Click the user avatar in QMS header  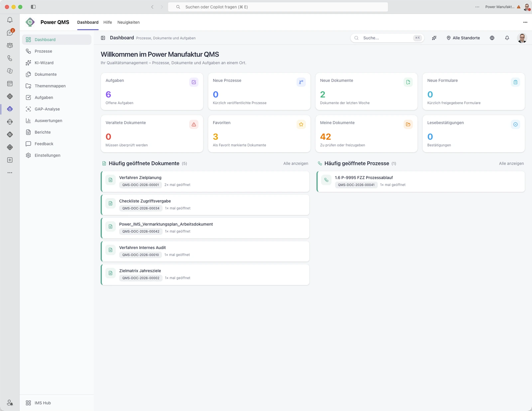pyautogui.click(x=522, y=38)
